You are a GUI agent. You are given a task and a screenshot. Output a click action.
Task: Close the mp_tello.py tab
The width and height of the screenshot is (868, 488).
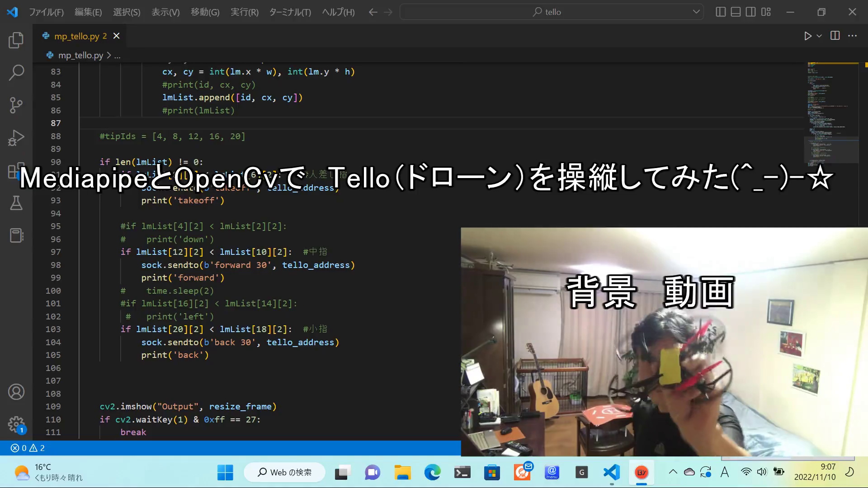click(x=117, y=36)
